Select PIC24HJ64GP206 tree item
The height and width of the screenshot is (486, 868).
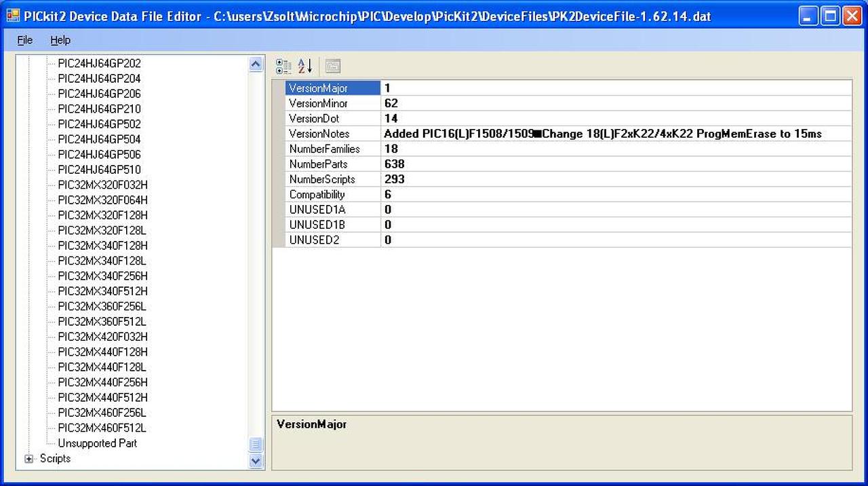pyautogui.click(x=99, y=94)
